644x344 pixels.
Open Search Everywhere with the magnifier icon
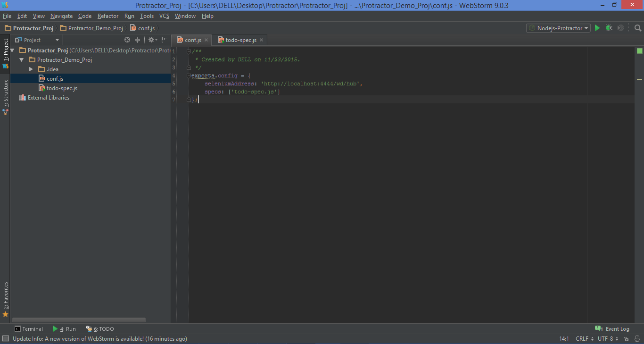pyautogui.click(x=637, y=28)
